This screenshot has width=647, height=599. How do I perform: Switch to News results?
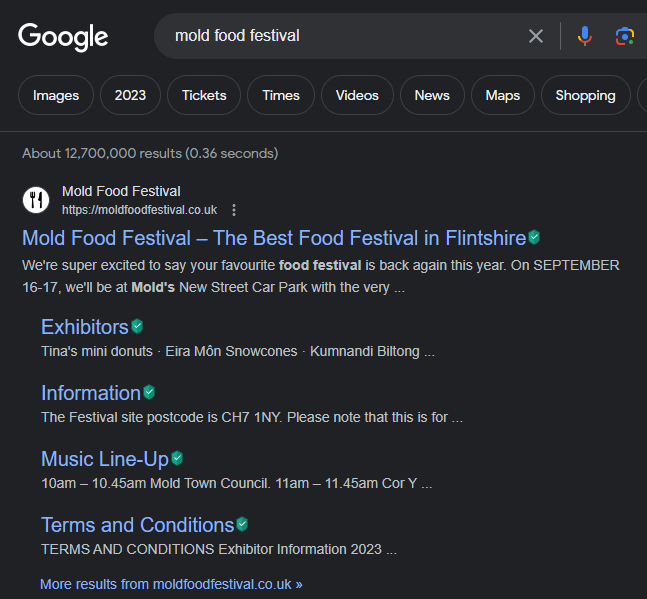(432, 95)
